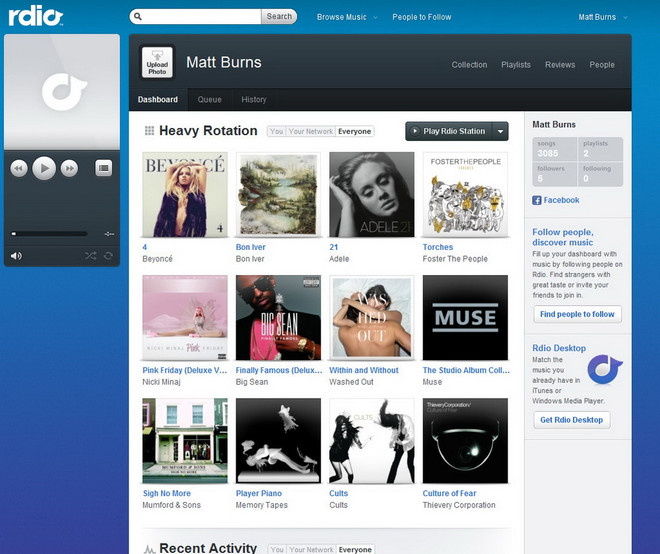
Task: Open Adele 21 album cover
Action: point(372,194)
